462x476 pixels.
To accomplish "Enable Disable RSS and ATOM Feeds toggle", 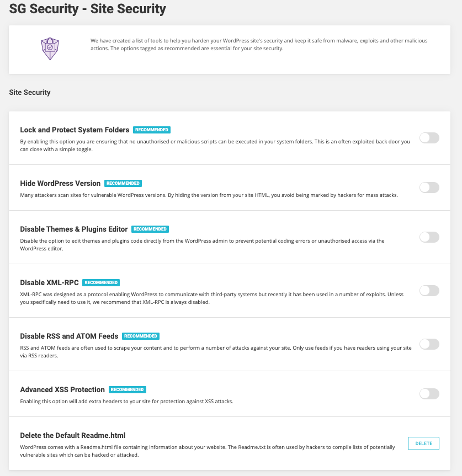I will coord(429,344).
